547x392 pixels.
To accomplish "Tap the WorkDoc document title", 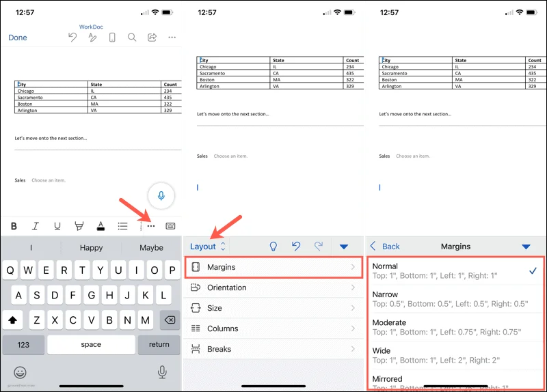I will pyautogui.click(x=91, y=27).
